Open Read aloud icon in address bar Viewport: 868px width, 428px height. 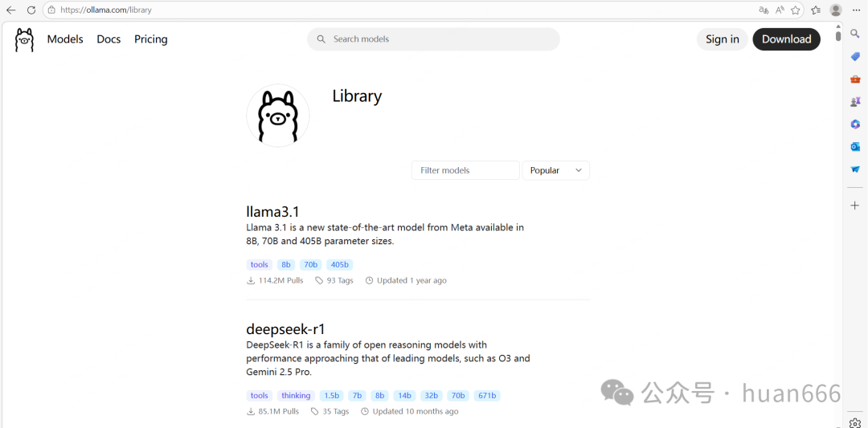click(780, 10)
